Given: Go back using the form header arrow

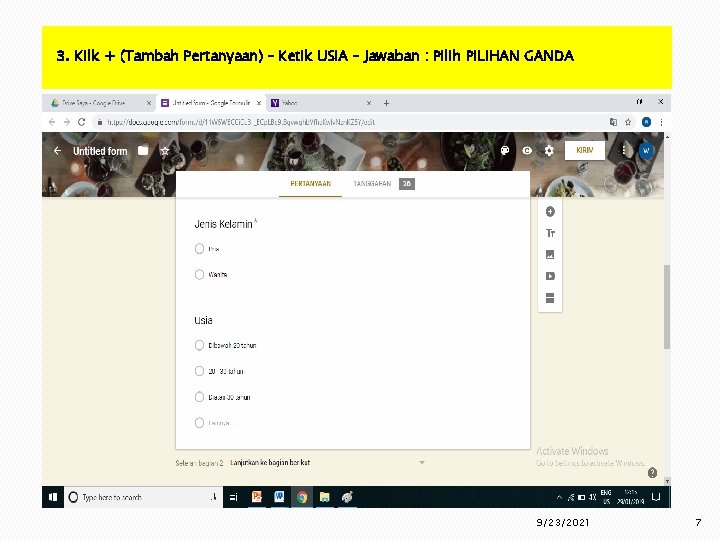Looking at the screenshot, I should 57,151.
